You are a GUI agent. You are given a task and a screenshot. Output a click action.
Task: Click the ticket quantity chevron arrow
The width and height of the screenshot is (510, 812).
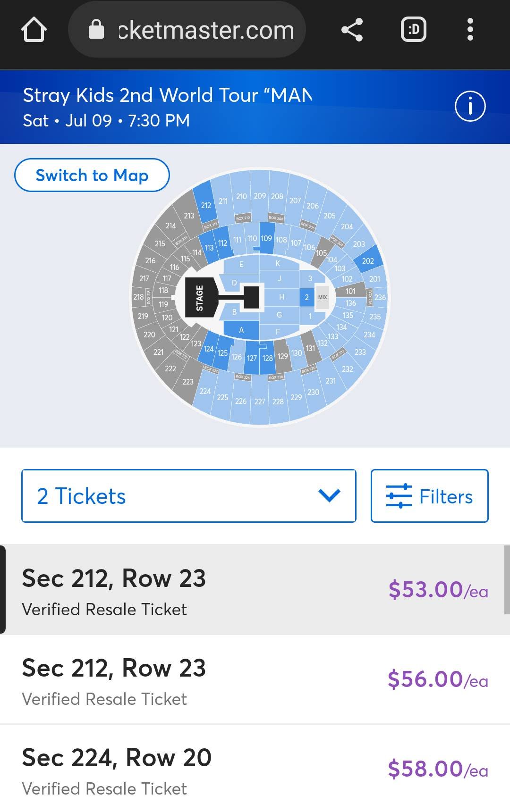point(329,495)
